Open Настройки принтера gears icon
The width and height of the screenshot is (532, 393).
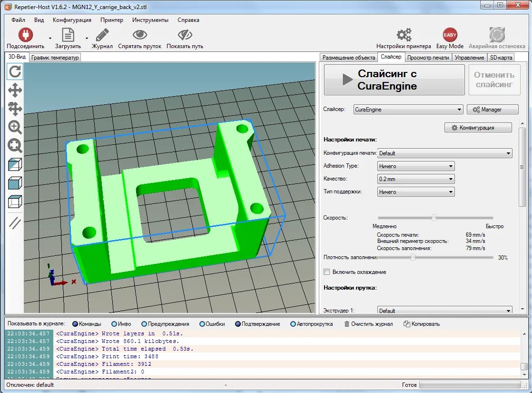point(404,35)
